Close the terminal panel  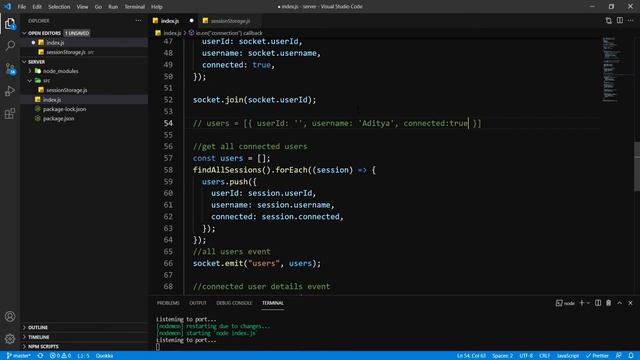click(x=630, y=303)
